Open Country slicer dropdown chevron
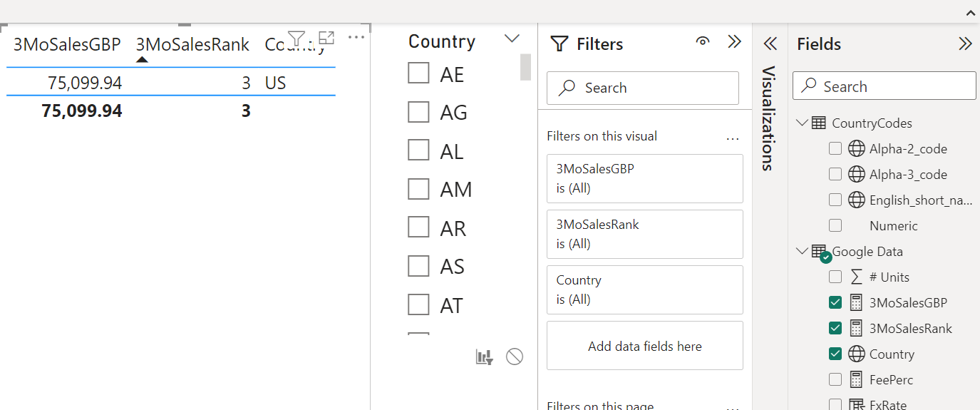The image size is (980, 410). 512,39
